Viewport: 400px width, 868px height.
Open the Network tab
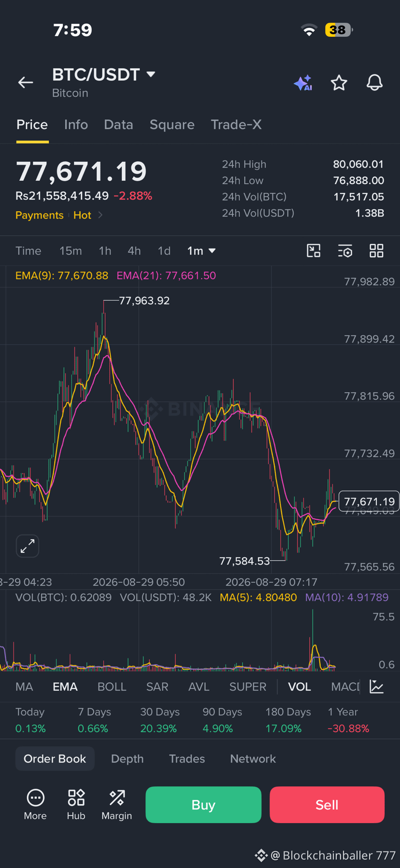pos(253,759)
